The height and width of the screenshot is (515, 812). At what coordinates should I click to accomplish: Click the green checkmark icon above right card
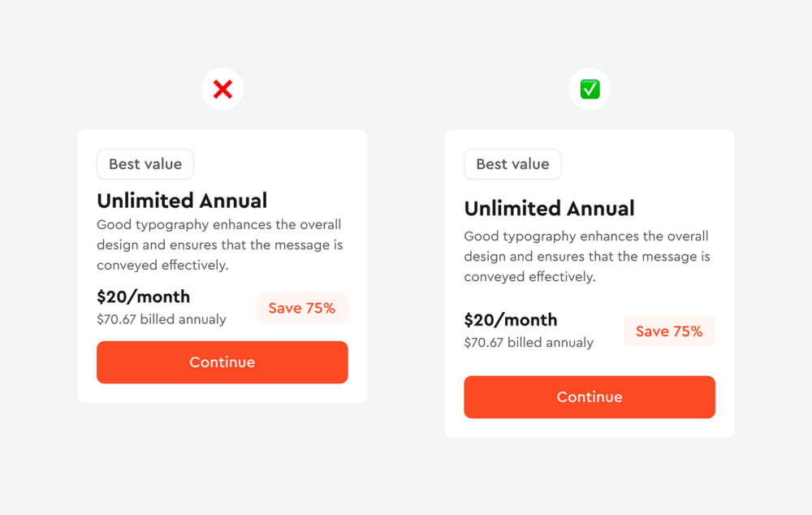point(590,89)
